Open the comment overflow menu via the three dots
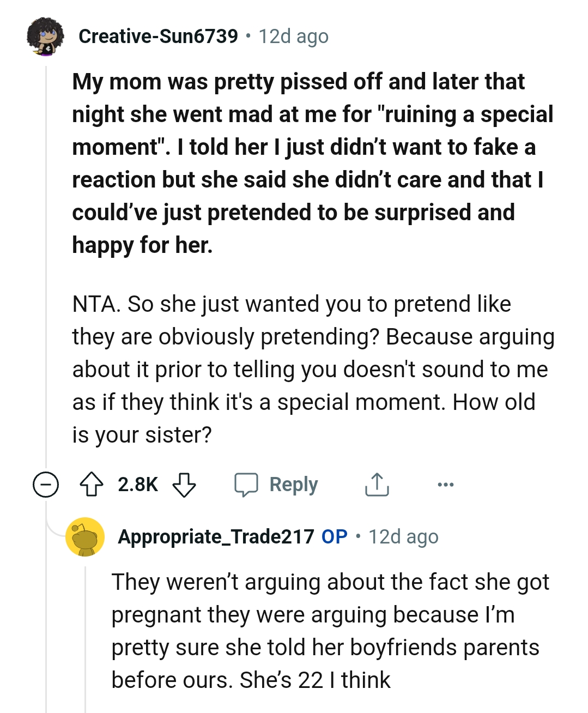588x713 pixels. tap(446, 484)
